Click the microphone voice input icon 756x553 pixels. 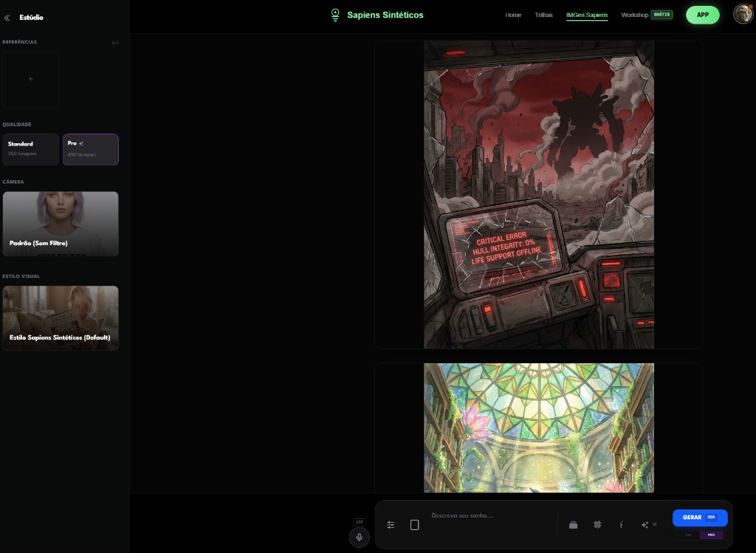[x=360, y=537]
